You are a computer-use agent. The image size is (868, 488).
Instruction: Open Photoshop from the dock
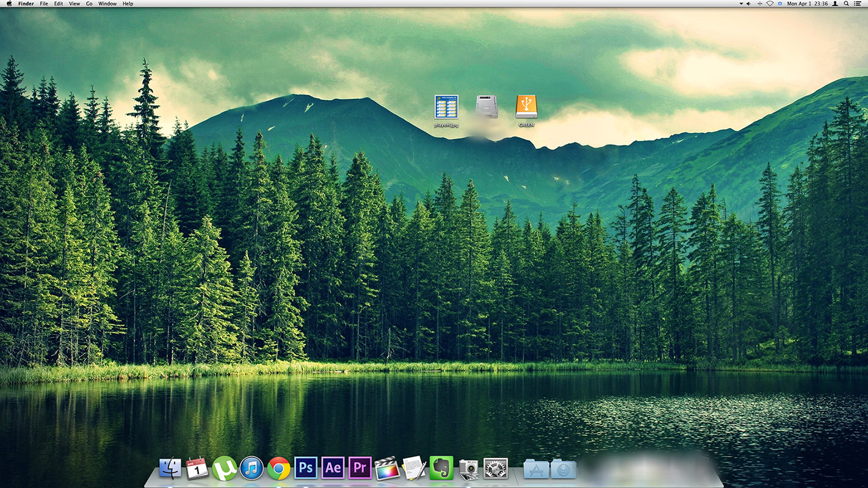click(306, 468)
